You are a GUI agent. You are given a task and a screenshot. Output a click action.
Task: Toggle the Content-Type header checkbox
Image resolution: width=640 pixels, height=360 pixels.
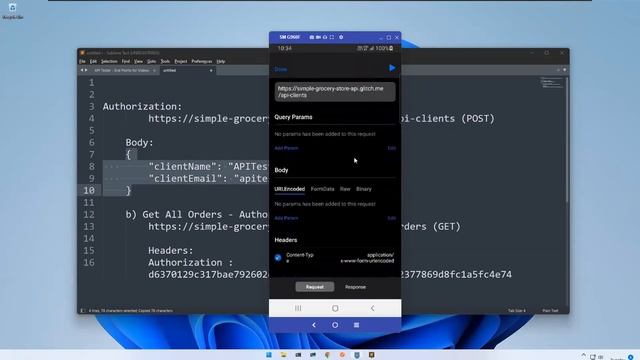pos(278,258)
